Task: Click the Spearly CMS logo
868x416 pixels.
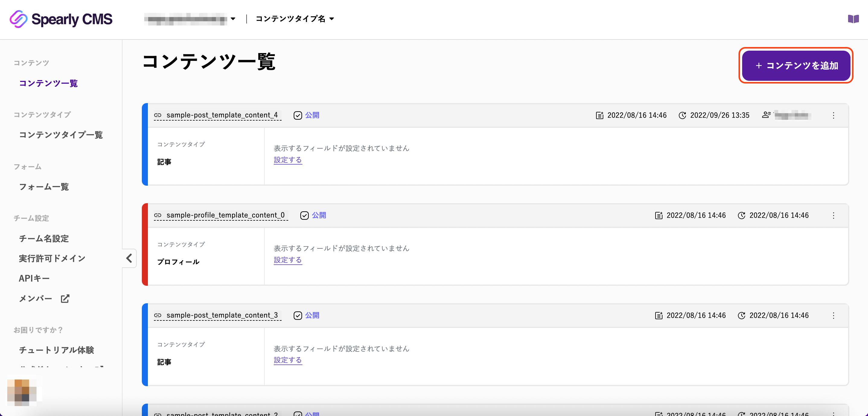Action: pyautogui.click(x=61, y=19)
